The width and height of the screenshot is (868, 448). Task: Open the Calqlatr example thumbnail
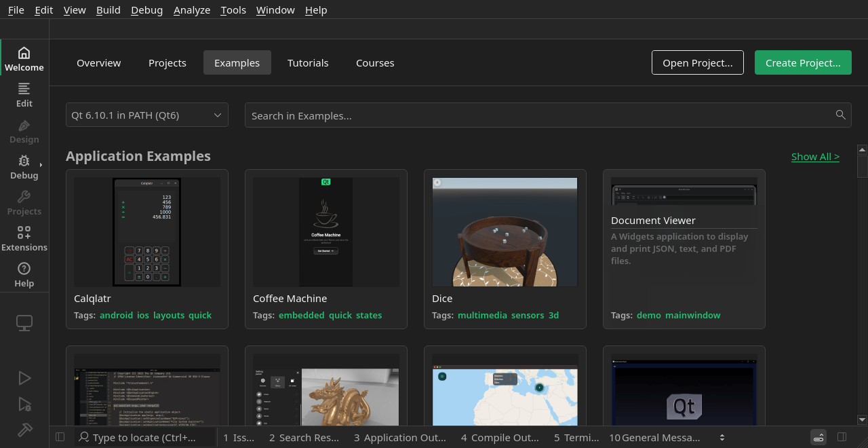point(147,232)
